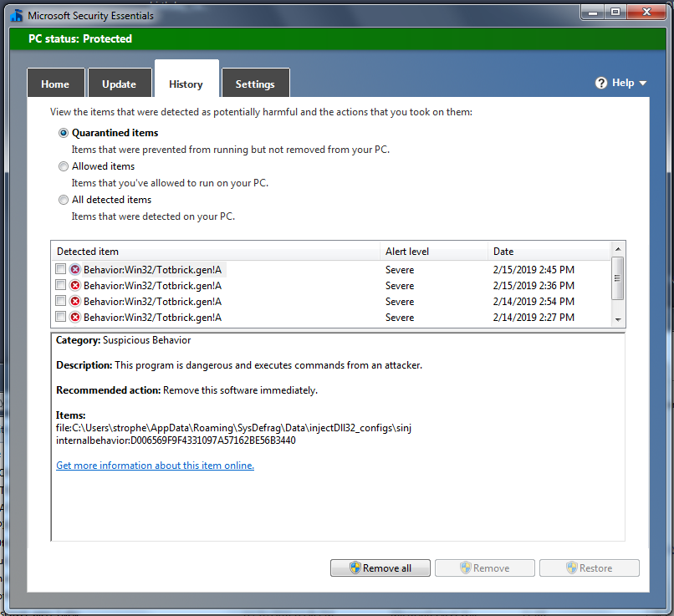Viewport: 674px width, 616px height.
Task: Select the Totbrick.gen!A row dated 2/15/2019 2:36 PM
Action: click(331, 286)
